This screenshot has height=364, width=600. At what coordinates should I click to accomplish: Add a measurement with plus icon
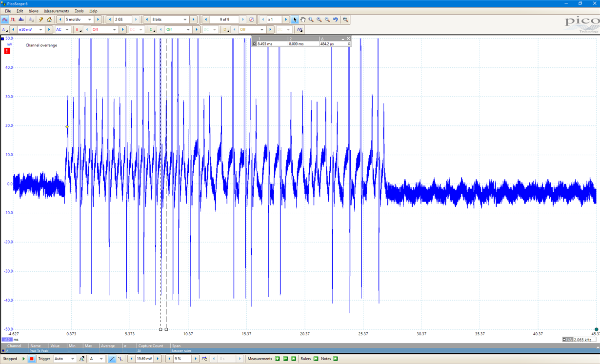point(277,359)
